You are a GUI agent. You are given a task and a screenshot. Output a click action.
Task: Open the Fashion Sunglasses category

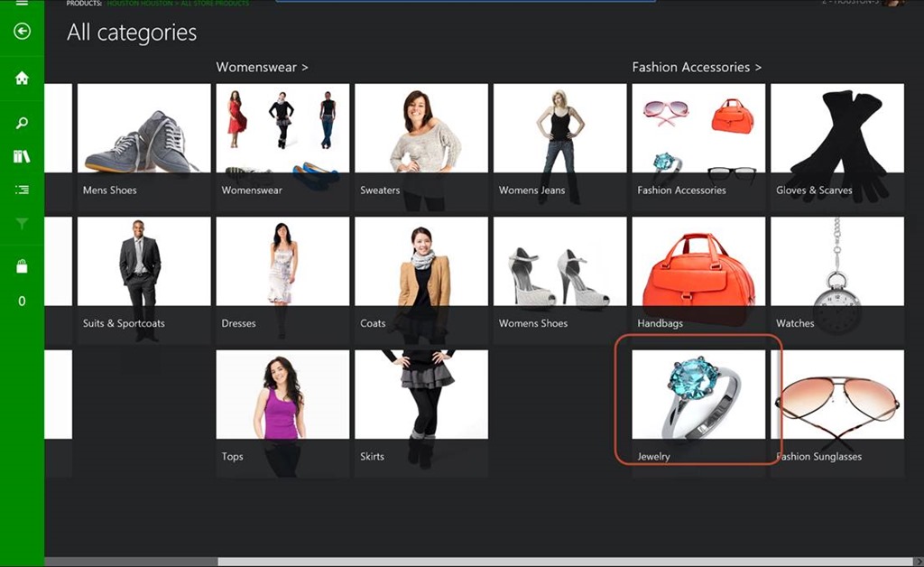pyautogui.click(x=836, y=411)
